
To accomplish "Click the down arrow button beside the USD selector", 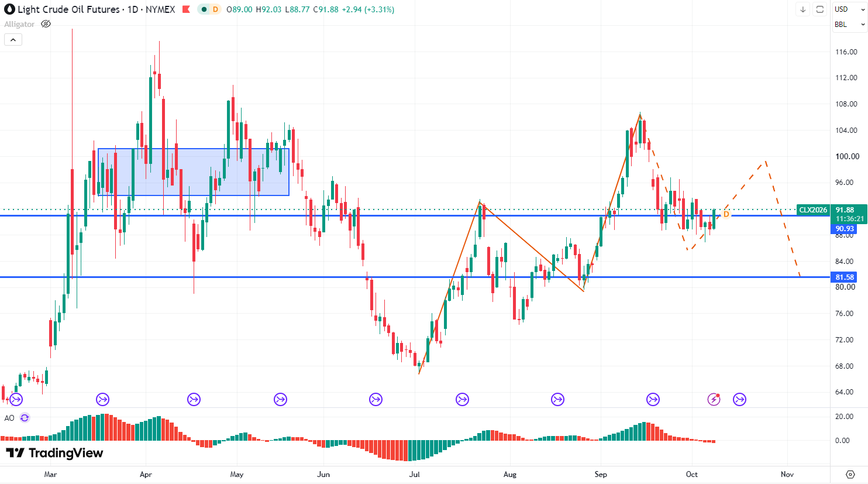I will (x=803, y=9).
